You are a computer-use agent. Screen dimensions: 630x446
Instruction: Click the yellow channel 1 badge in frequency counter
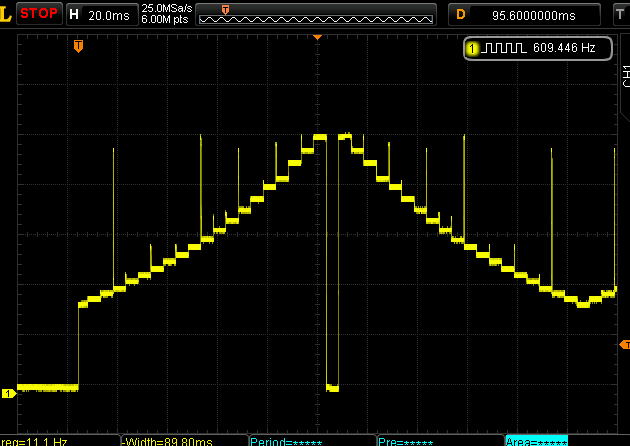pyautogui.click(x=472, y=49)
